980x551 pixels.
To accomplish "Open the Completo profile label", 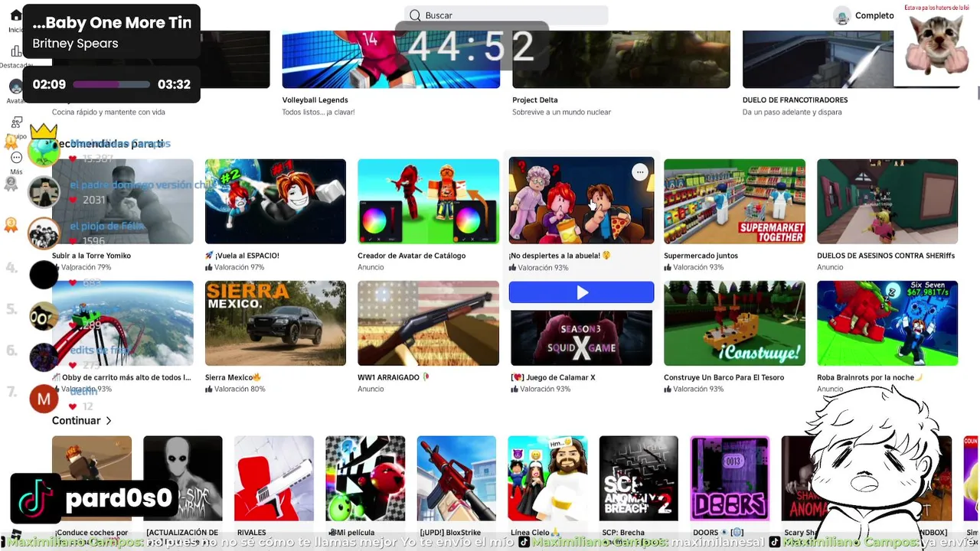I will (874, 15).
